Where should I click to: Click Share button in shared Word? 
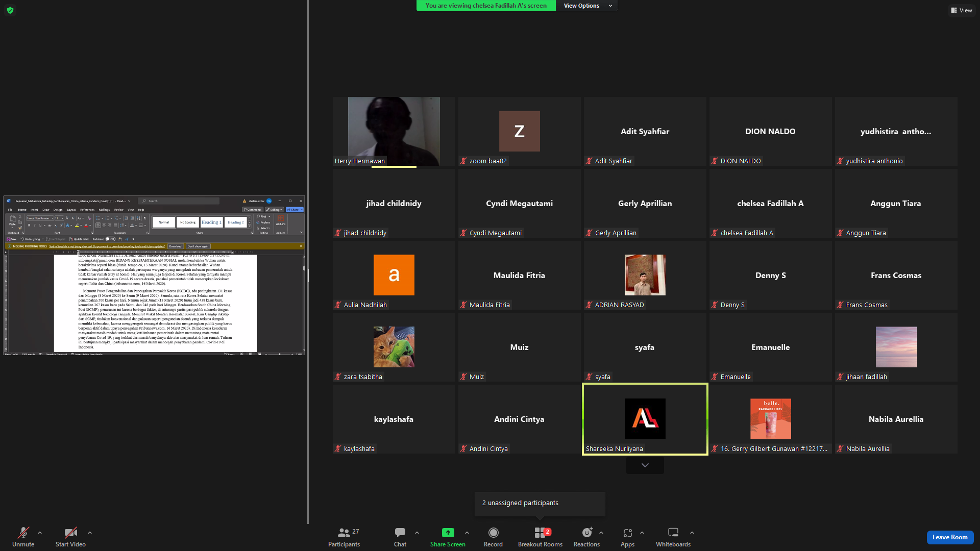pos(295,210)
